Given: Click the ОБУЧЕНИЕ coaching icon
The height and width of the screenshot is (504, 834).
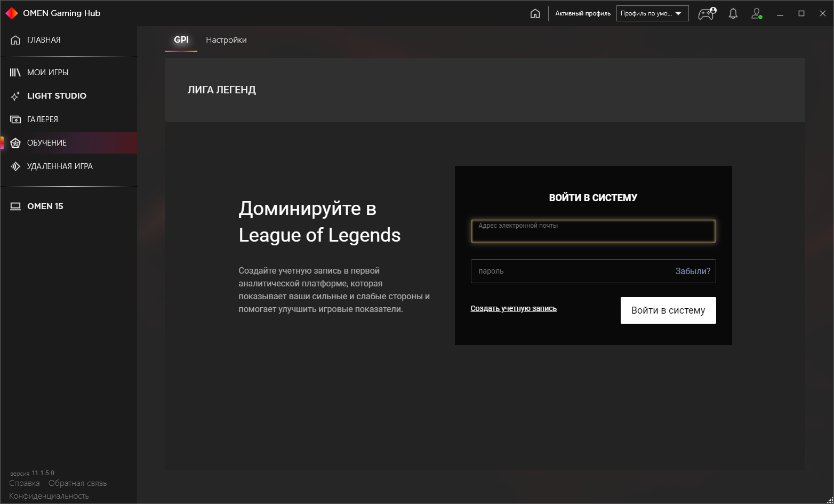Looking at the screenshot, I should pos(15,143).
